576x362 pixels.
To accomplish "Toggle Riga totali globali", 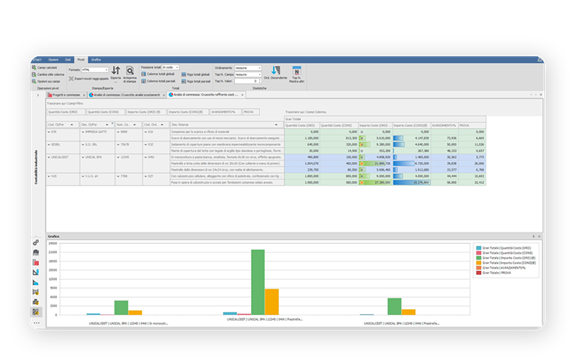I will [195, 75].
